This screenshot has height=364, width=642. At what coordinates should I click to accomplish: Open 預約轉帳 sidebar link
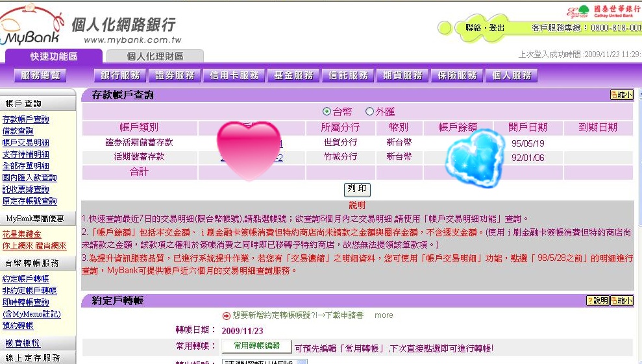(18, 326)
